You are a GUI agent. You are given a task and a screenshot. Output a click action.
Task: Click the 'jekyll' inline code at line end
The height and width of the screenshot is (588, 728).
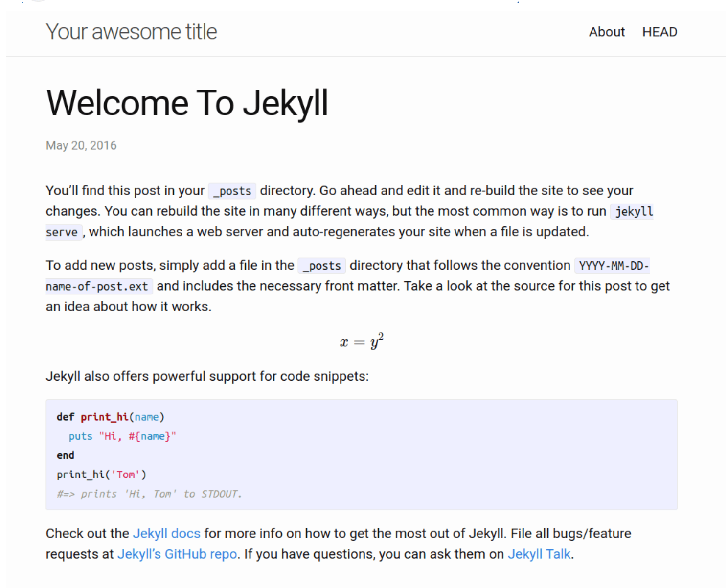[x=634, y=212]
